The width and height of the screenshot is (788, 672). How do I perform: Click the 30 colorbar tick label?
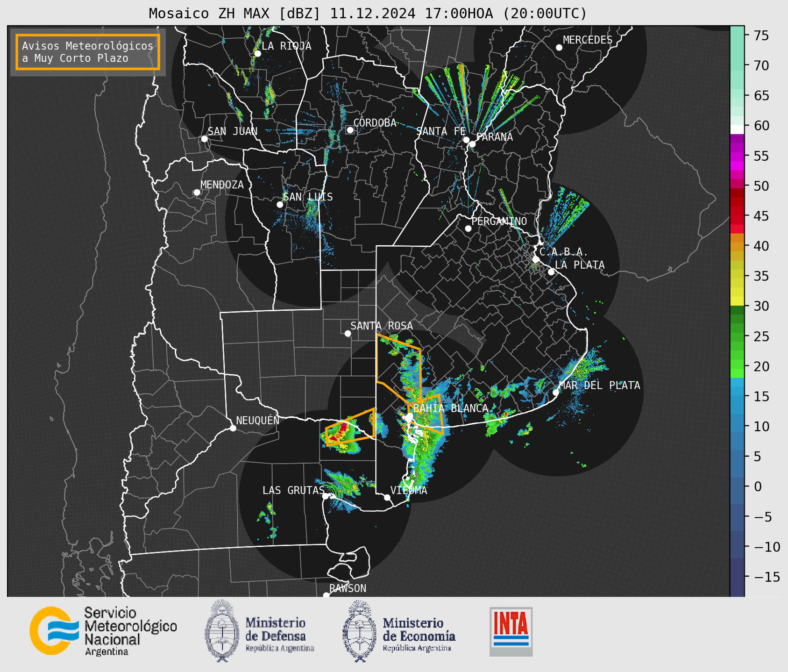click(x=761, y=306)
